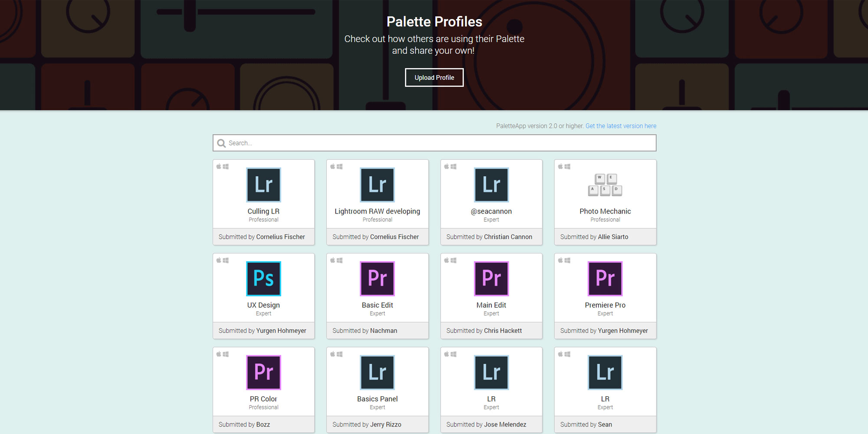Open the Lightroom RAW developing profile icon

click(377, 185)
